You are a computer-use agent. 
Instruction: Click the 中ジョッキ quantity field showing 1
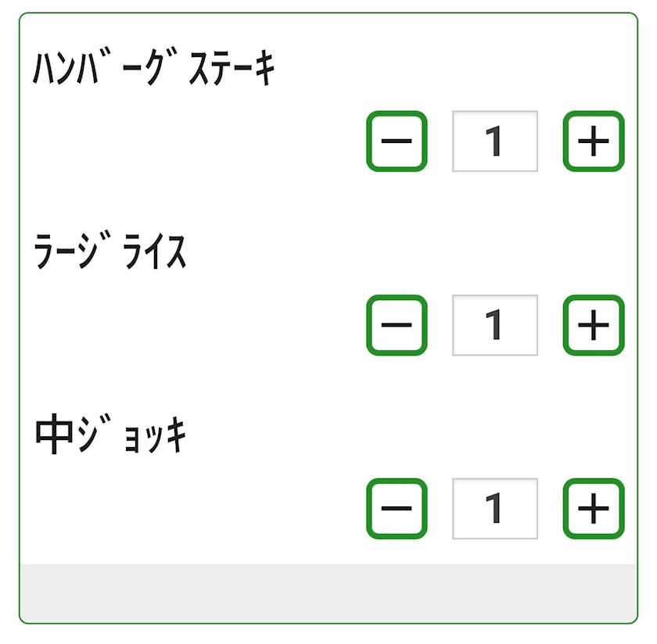(x=495, y=508)
